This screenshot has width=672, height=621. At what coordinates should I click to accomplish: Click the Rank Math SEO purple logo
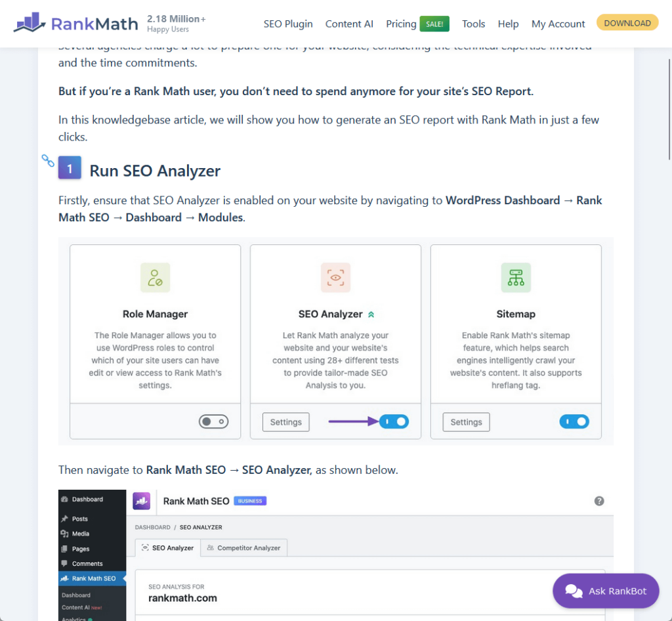142,501
